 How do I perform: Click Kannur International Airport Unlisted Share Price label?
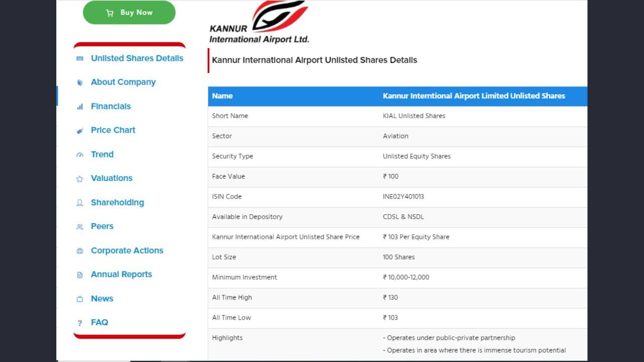(286, 237)
